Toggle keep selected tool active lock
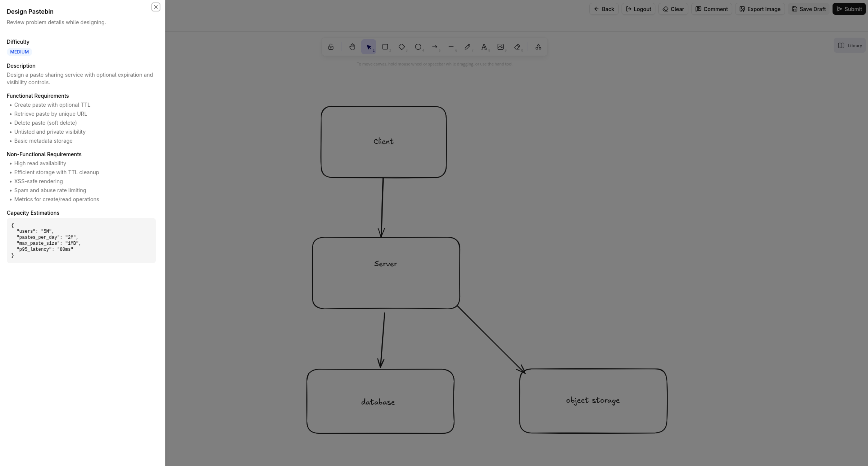The image size is (868, 466). (x=331, y=47)
